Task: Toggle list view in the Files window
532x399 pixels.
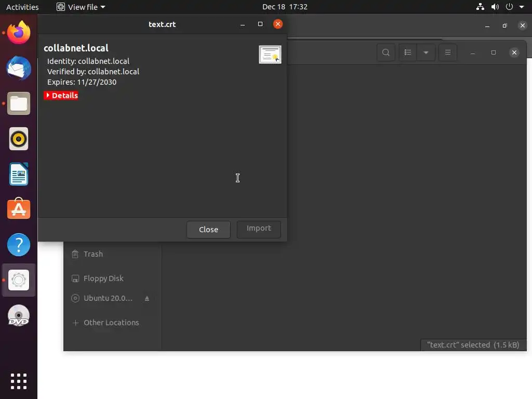Action: pyautogui.click(x=408, y=52)
